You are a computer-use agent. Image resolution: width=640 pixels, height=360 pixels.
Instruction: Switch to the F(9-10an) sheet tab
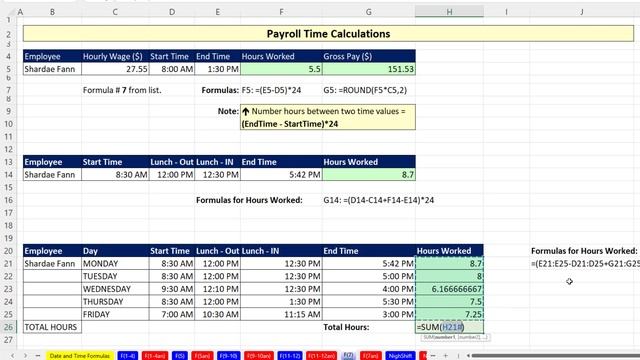(x=259, y=356)
